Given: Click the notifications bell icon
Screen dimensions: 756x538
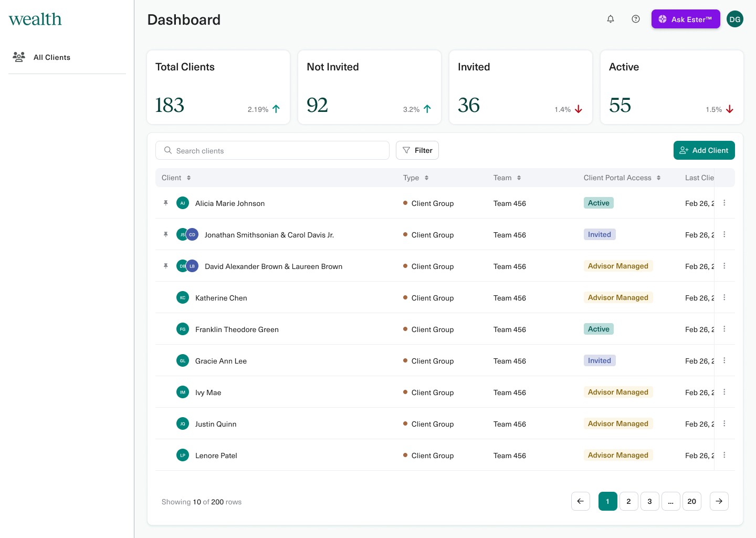Looking at the screenshot, I should pos(611,19).
